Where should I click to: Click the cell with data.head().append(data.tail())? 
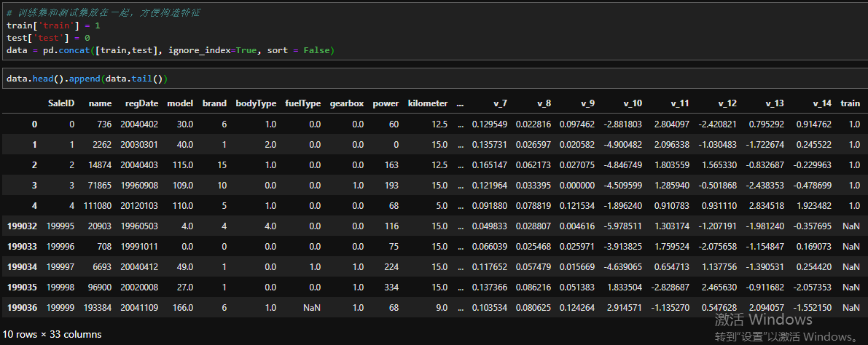point(434,79)
